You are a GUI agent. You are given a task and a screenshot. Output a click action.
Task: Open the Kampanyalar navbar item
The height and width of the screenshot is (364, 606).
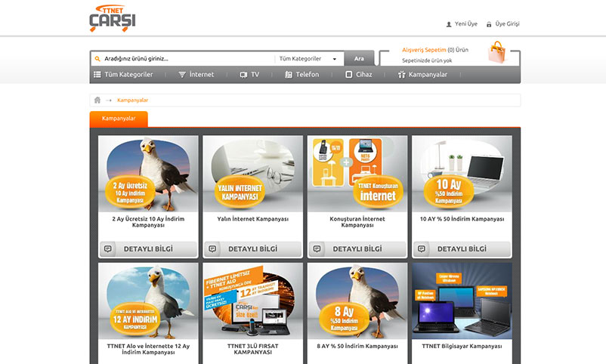pyautogui.click(x=422, y=75)
